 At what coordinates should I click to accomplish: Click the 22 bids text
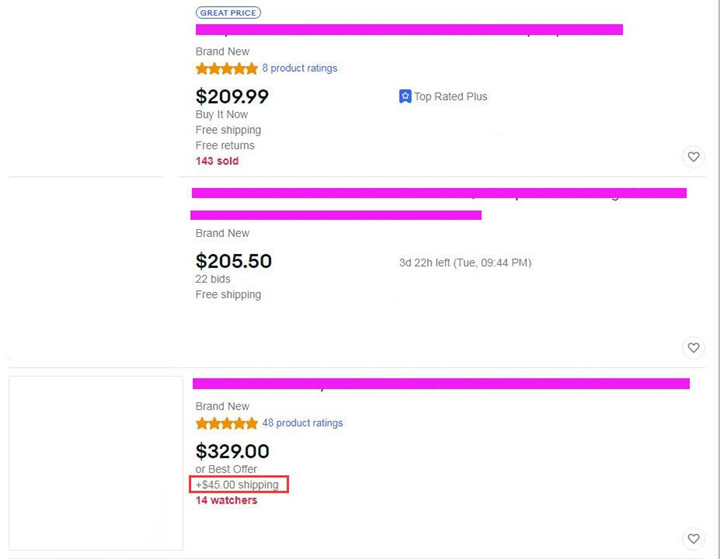[x=213, y=280]
